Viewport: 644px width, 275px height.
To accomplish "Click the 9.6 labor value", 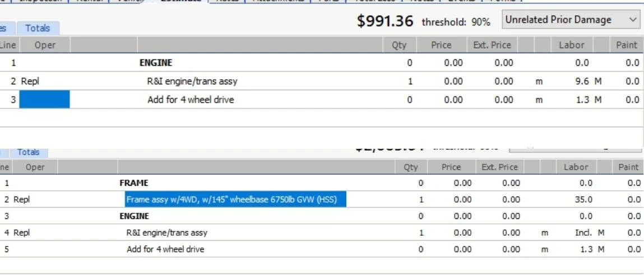I will click(x=582, y=81).
